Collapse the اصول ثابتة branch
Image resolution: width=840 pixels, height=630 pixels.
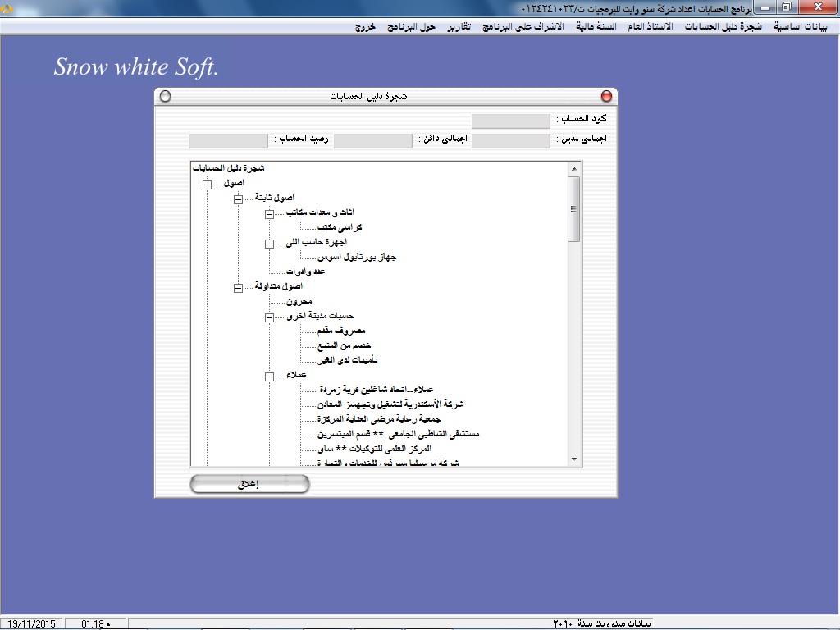click(238, 199)
